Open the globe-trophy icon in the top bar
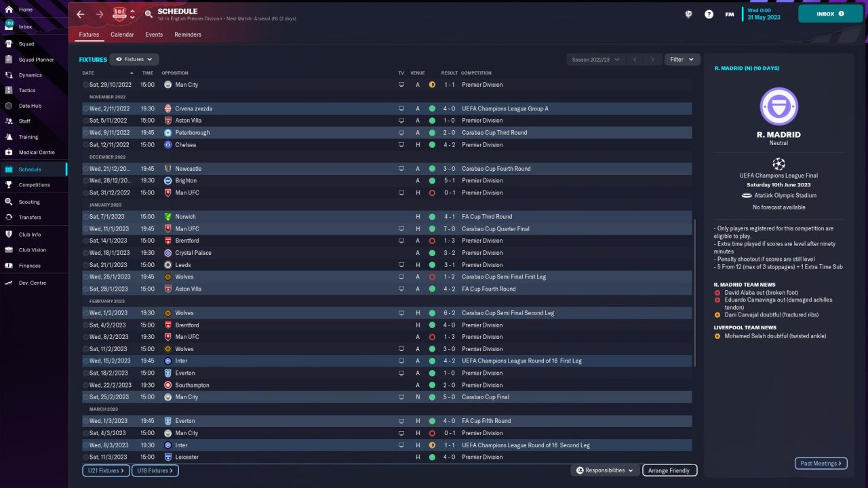Image resolution: width=868 pixels, height=488 pixels. point(689,14)
